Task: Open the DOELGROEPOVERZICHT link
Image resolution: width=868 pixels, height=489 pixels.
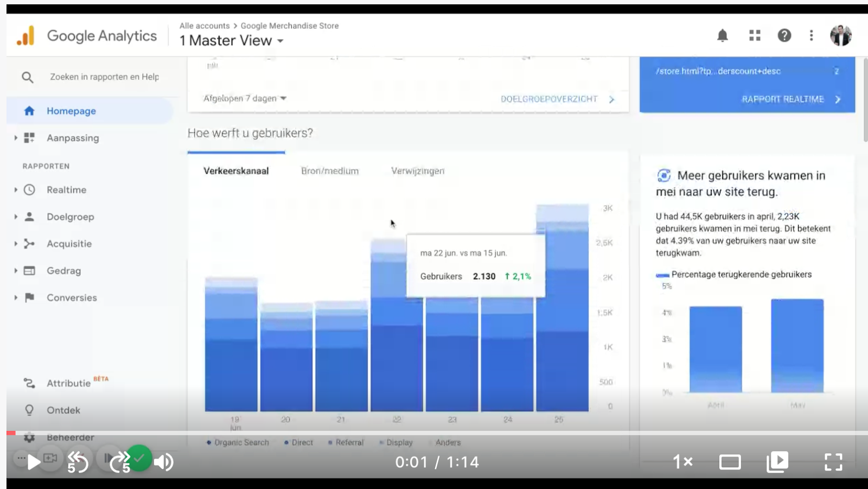Action: 557,99
